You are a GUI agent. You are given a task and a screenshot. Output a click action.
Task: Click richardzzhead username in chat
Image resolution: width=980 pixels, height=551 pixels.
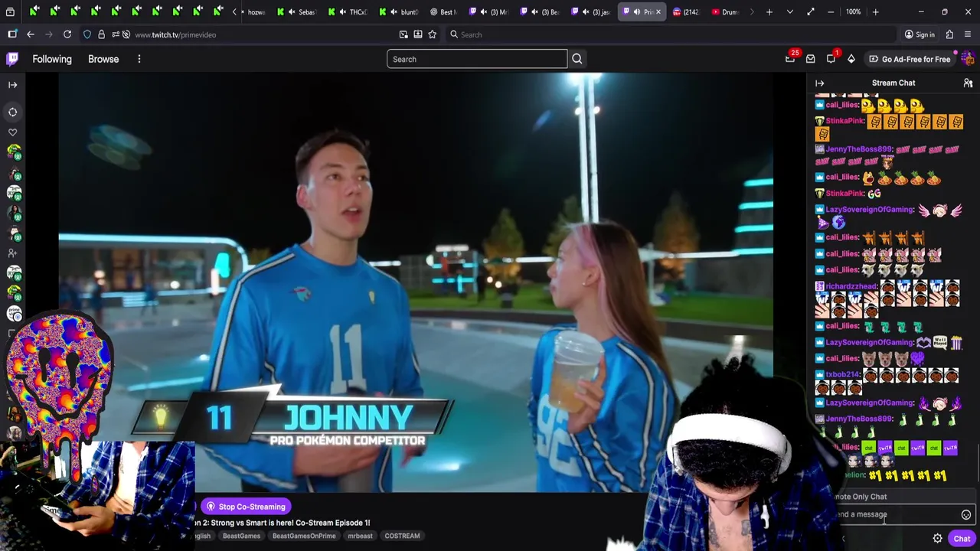[852, 286]
